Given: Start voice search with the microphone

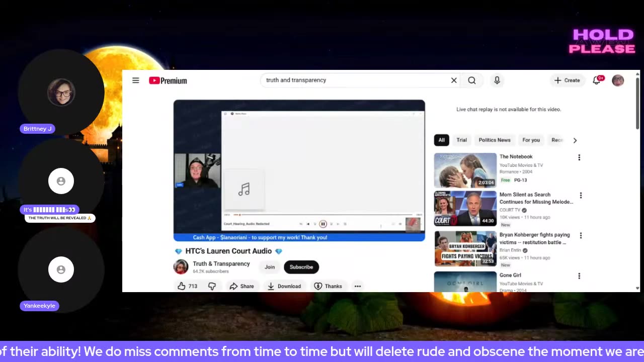Looking at the screenshot, I should click(x=497, y=80).
